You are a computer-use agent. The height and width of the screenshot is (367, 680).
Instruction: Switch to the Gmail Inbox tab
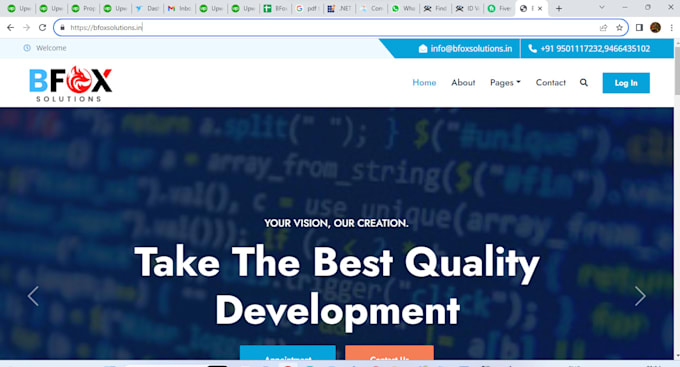(179, 8)
